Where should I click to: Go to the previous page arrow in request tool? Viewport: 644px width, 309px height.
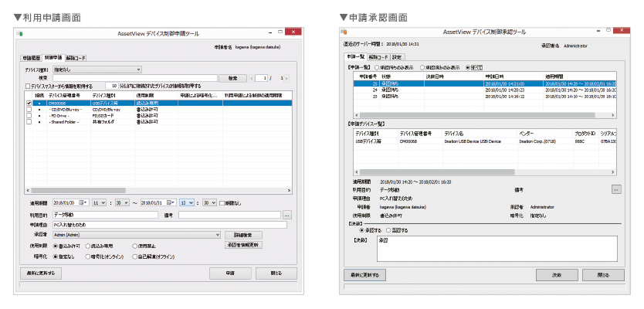[251, 78]
